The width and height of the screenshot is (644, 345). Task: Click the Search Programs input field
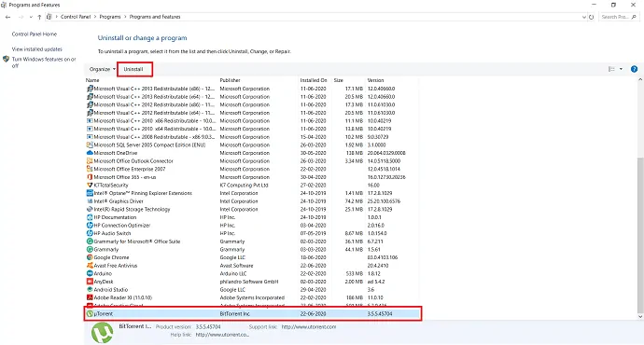tap(619, 17)
